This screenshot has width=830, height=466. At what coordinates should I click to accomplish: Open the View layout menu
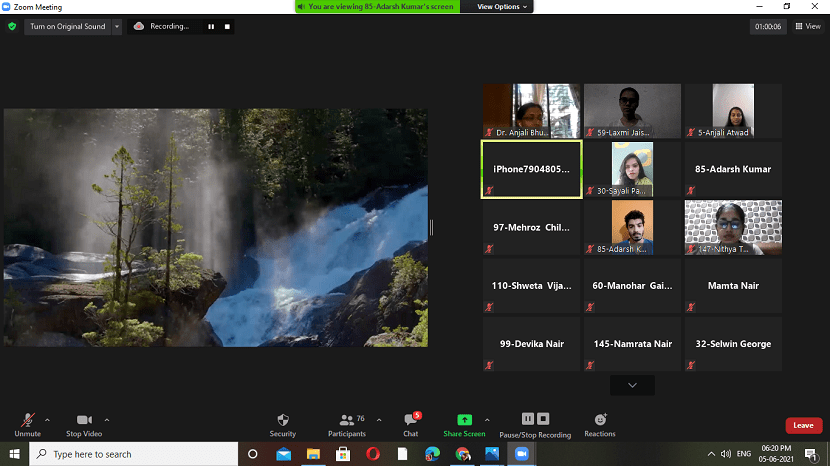[807, 26]
